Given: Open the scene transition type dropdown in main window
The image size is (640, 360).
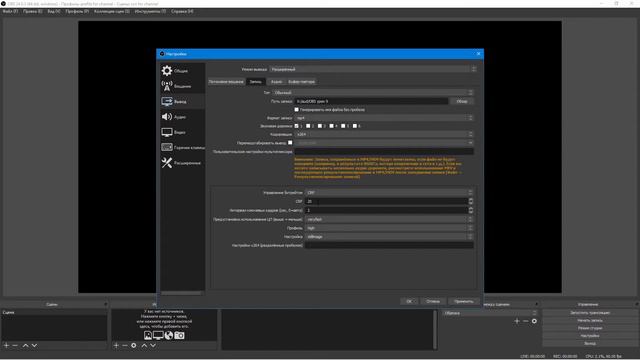Looking at the screenshot, I should pyautogui.click(x=490, y=313).
